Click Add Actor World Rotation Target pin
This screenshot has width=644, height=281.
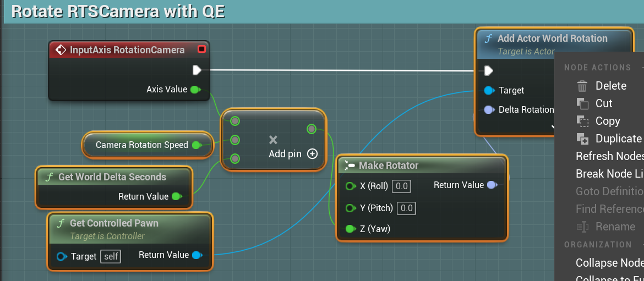pos(489,90)
